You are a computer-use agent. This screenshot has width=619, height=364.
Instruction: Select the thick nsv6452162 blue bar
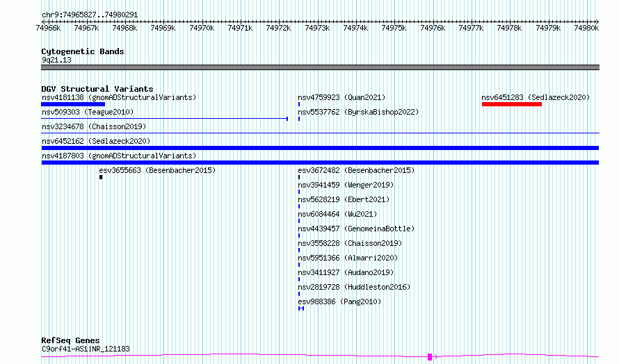point(320,148)
